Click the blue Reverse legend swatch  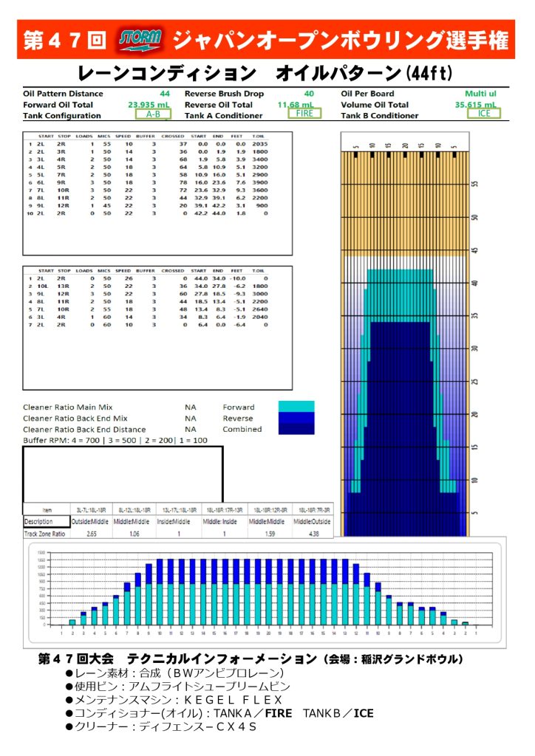[296, 418]
